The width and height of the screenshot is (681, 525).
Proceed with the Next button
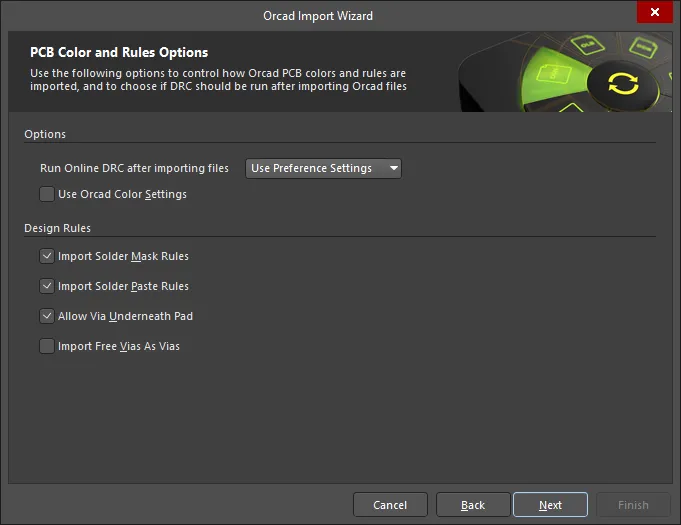pos(550,505)
